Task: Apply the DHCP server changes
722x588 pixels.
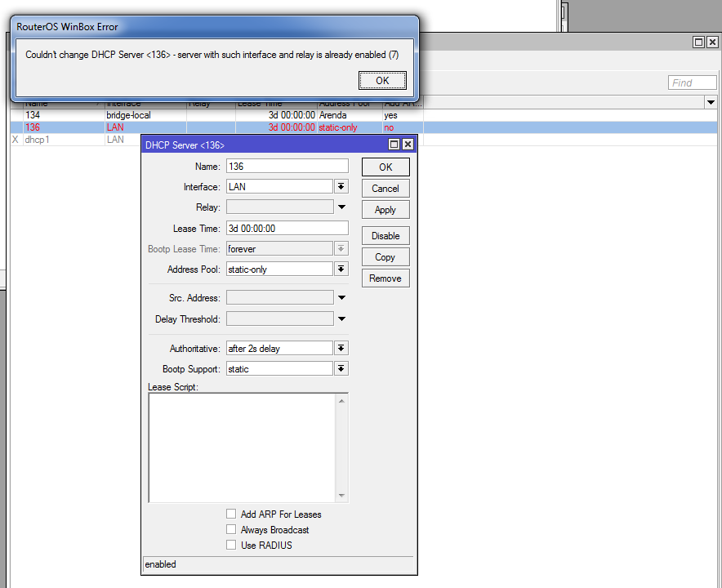Action: (x=386, y=210)
